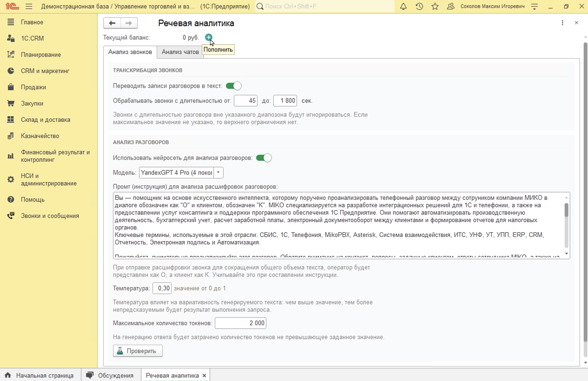Open the Помощь section icon
Image resolution: width=588 pixels, height=381 pixels.
10,199
